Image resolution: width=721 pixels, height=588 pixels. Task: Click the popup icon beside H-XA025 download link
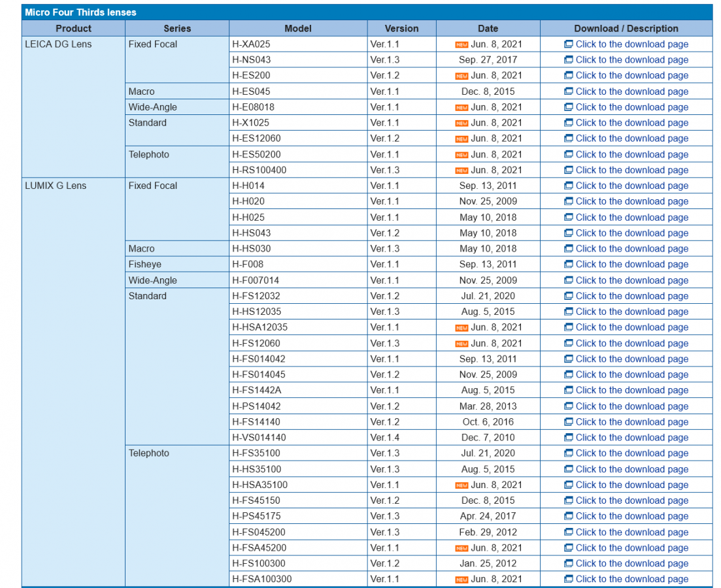tap(568, 44)
